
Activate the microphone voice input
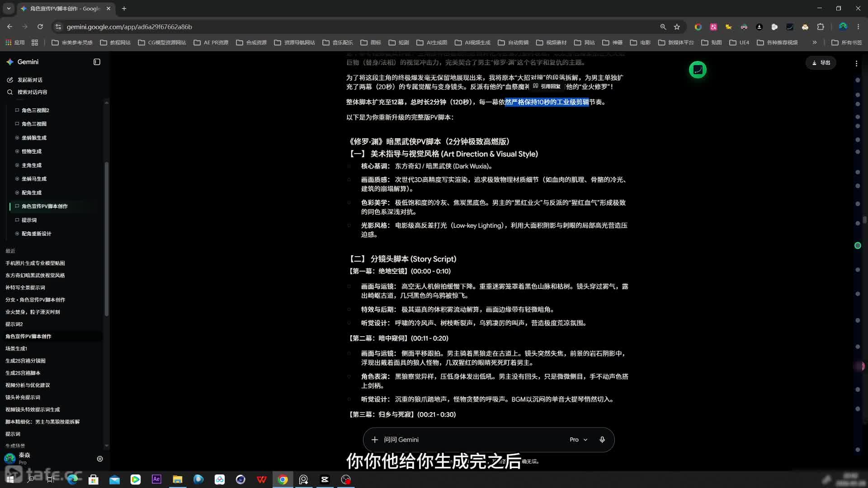tap(602, 440)
